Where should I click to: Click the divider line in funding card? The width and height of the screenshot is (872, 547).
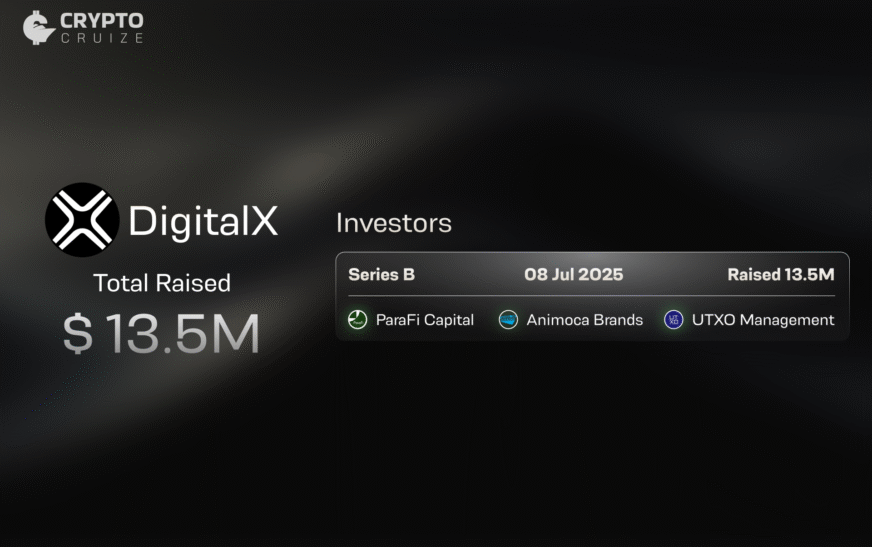[591, 296]
